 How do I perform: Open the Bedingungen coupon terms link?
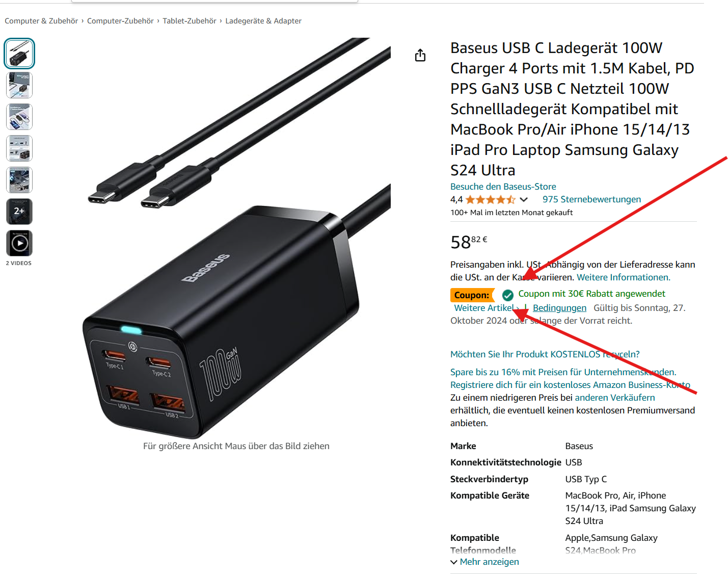[559, 308]
